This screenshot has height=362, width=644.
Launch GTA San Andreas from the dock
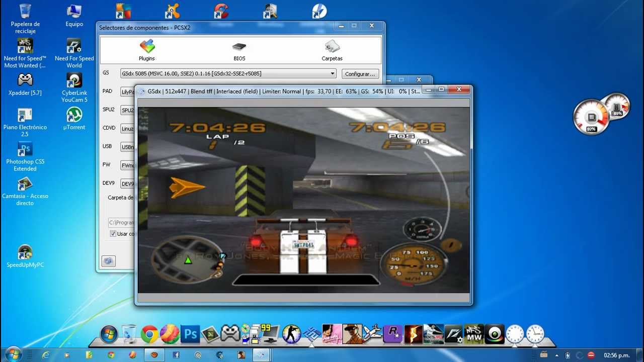352,334
